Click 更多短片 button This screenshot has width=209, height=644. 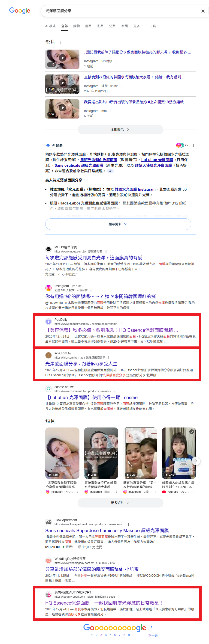[x=120, y=503]
